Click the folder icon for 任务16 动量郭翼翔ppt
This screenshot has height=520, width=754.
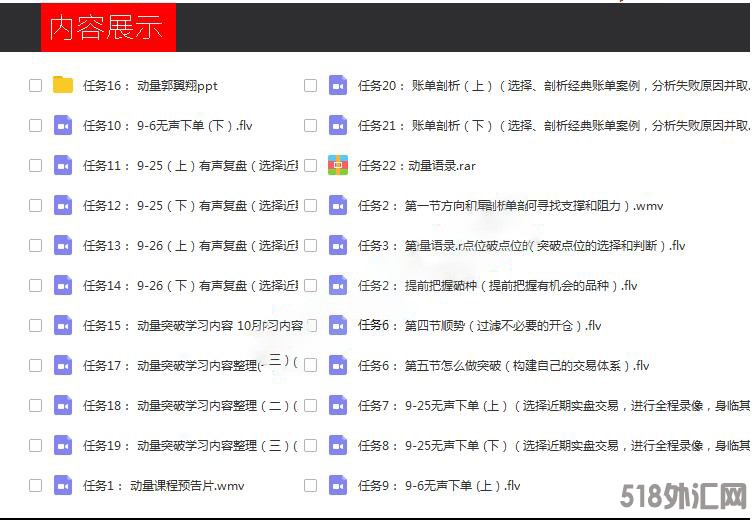(x=63, y=85)
